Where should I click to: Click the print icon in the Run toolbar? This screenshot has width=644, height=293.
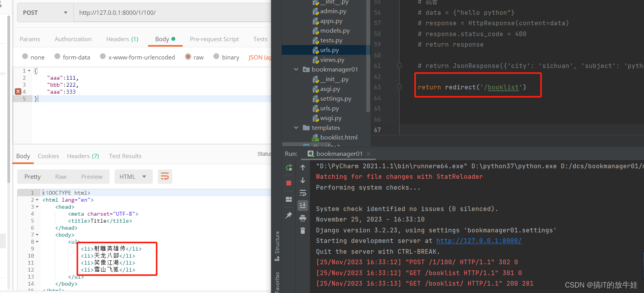click(303, 218)
